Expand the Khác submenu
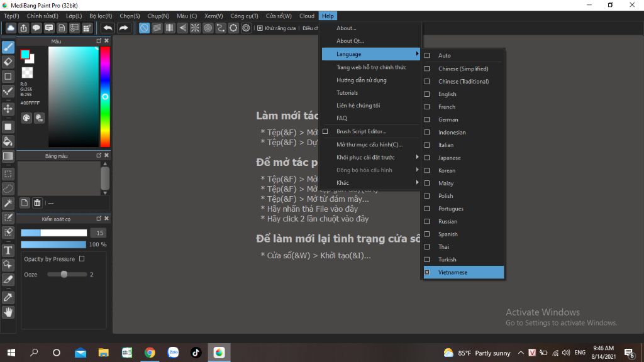644x362 pixels. [371, 183]
